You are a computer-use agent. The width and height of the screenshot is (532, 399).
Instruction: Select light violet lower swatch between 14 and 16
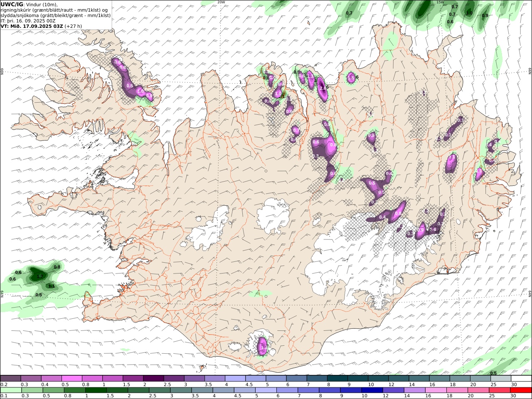(415, 390)
